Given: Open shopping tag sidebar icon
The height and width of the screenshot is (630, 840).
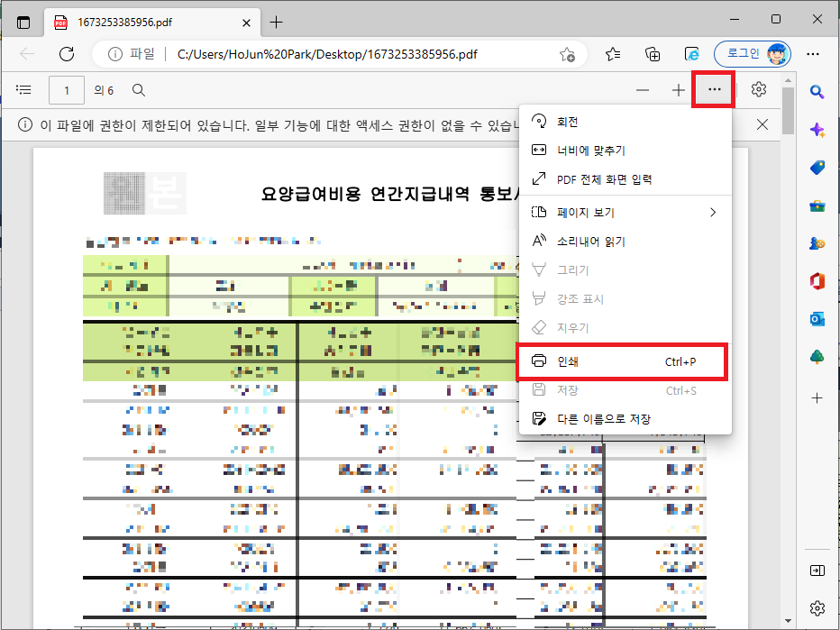Looking at the screenshot, I should pos(817,168).
